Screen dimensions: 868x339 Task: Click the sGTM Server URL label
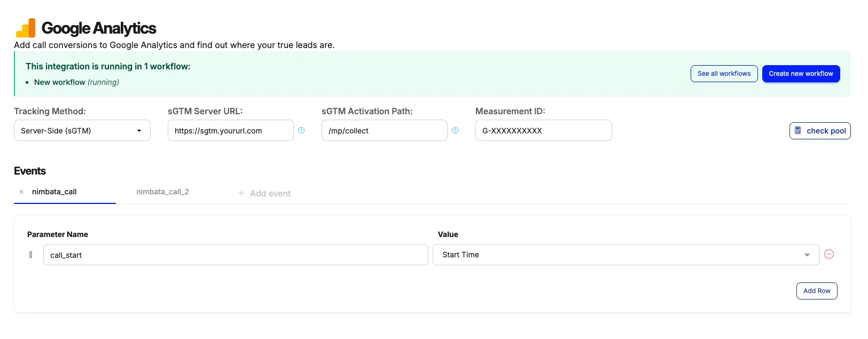tap(205, 111)
